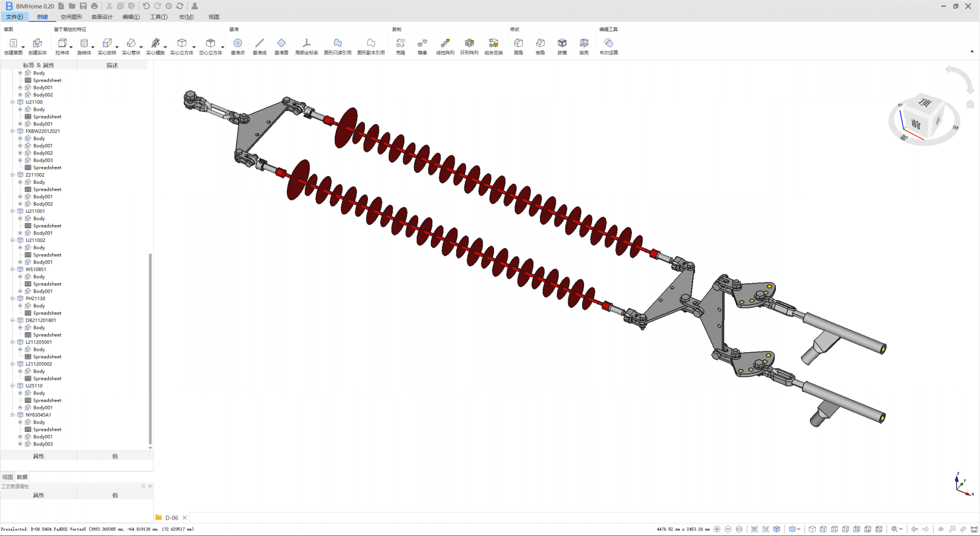Open the draw style dropdown in status bar
980x536 pixels.
point(799,529)
